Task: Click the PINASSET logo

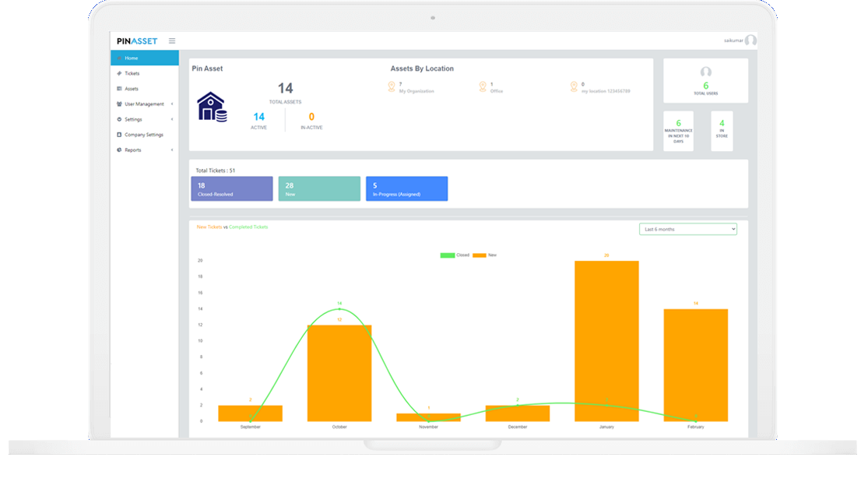Action: (137, 41)
